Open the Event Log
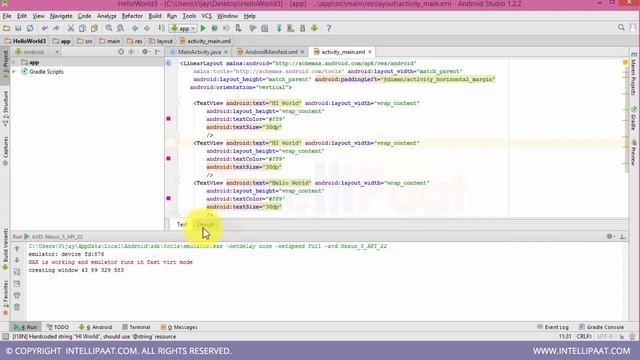The image size is (640, 360). point(553,327)
